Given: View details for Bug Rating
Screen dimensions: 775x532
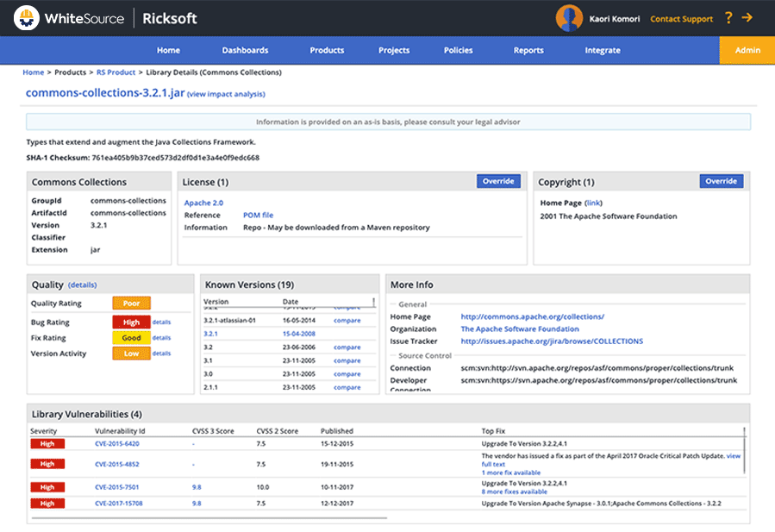Looking at the screenshot, I should 161,322.
